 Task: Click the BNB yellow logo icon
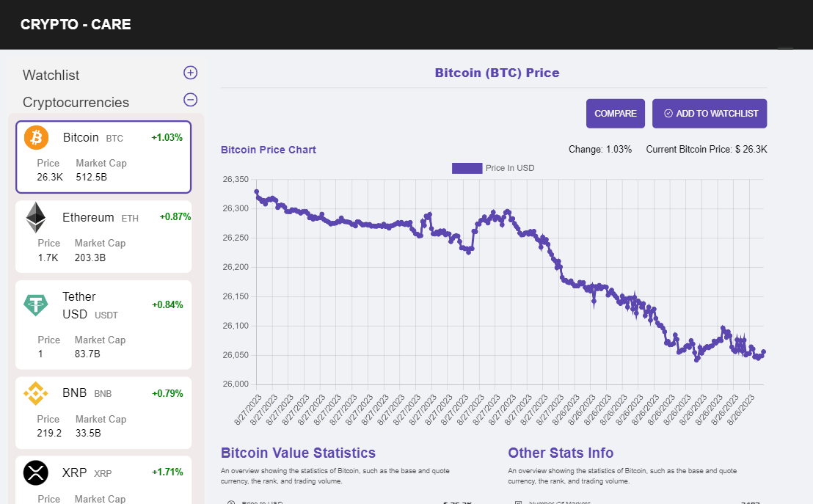tap(35, 393)
